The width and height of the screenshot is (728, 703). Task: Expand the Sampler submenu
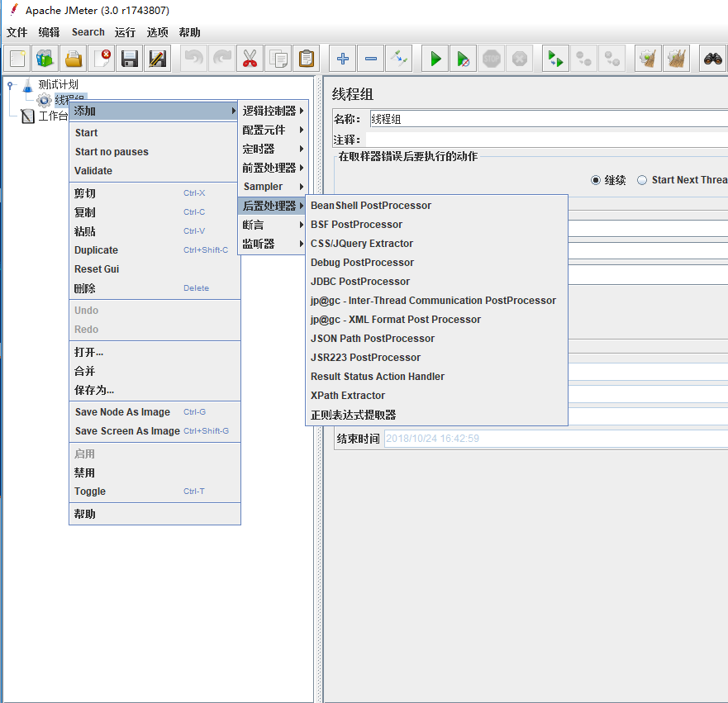[273, 187]
